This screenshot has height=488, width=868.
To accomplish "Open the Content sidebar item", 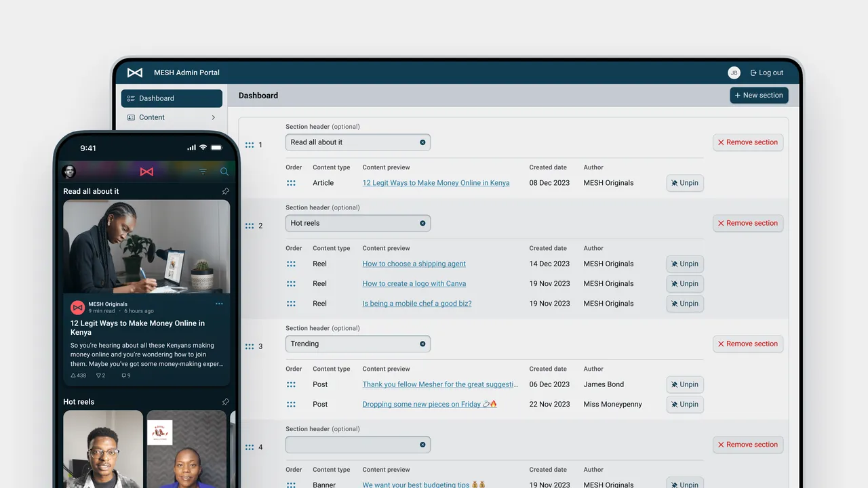I will click(172, 117).
